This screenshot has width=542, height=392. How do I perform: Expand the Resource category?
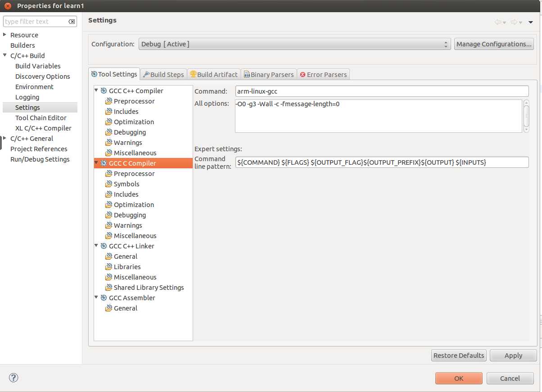[5, 35]
